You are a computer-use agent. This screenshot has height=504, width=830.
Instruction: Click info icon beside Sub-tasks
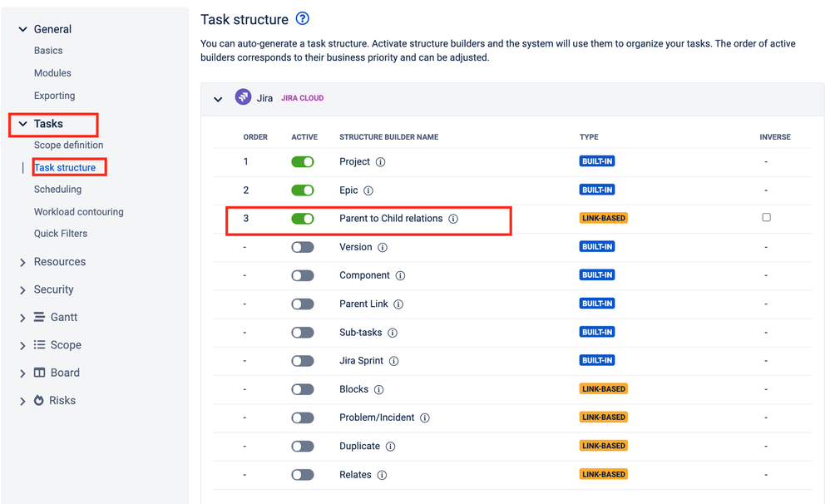tap(393, 333)
